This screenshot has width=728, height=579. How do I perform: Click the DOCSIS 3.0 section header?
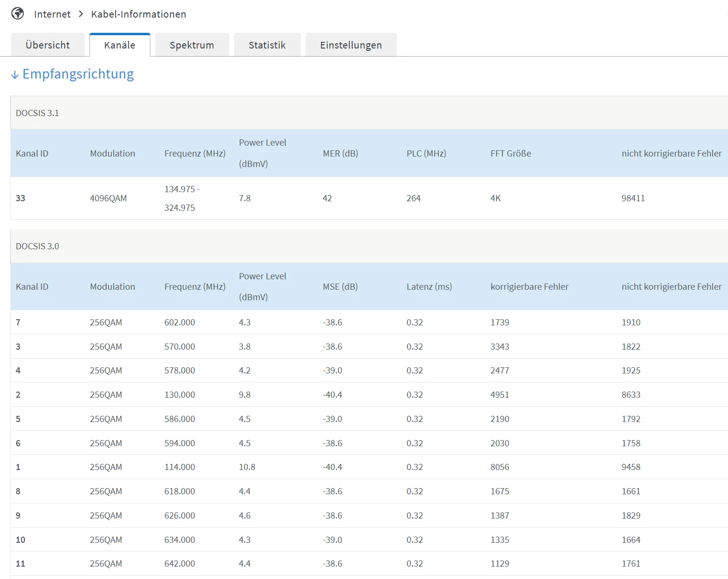38,246
